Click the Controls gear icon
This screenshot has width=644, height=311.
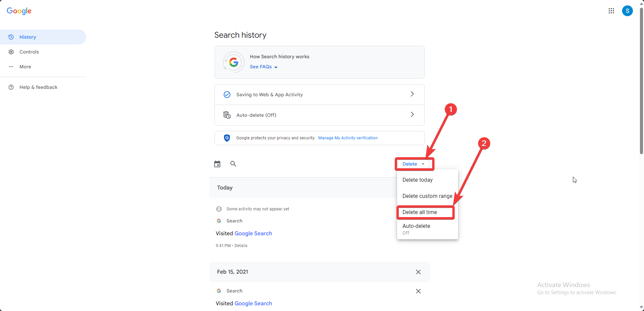[x=11, y=52]
